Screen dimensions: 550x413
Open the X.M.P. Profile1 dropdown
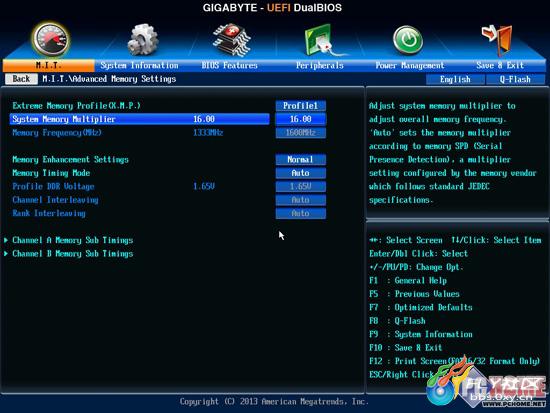[x=301, y=106]
